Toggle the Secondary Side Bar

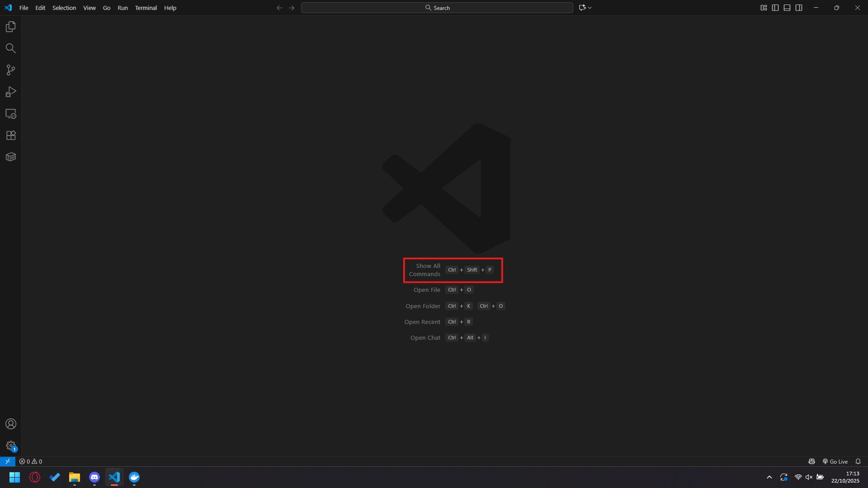(799, 7)
